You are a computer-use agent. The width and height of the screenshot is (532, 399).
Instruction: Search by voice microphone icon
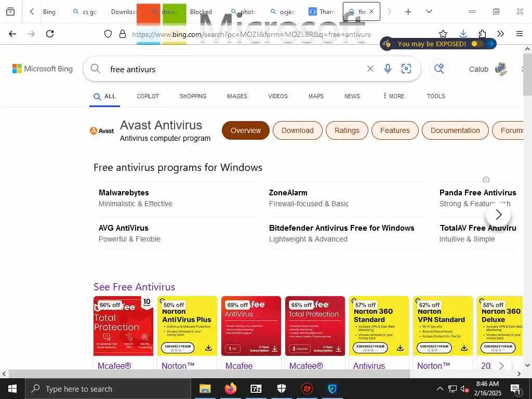point(388,69)
